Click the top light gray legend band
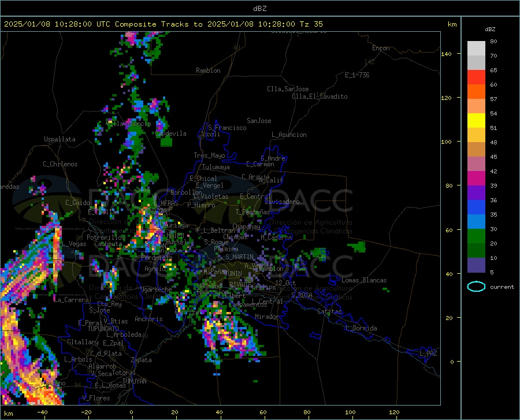 tap(476, 49)
